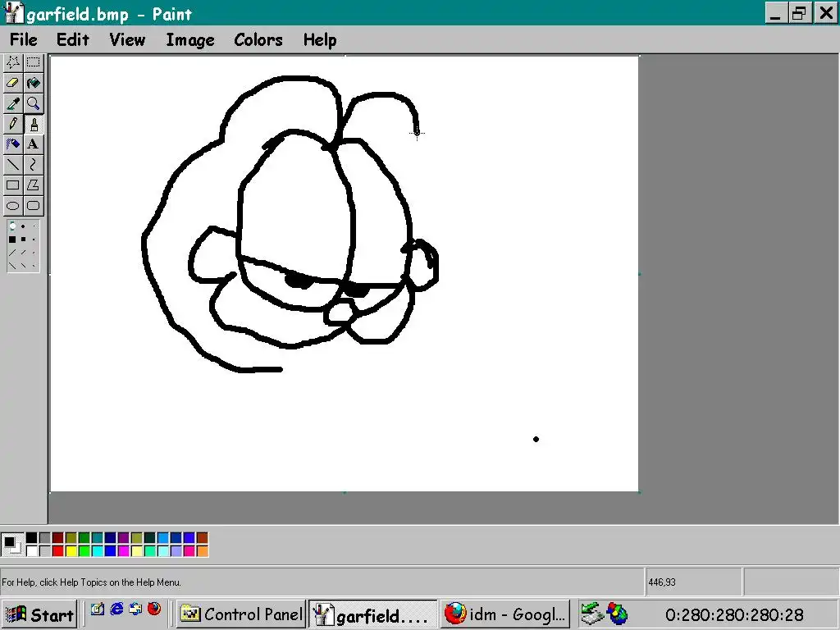Click the Start button
The width and height of the screenshot is (840, 630).
click(x=39, y=614)
